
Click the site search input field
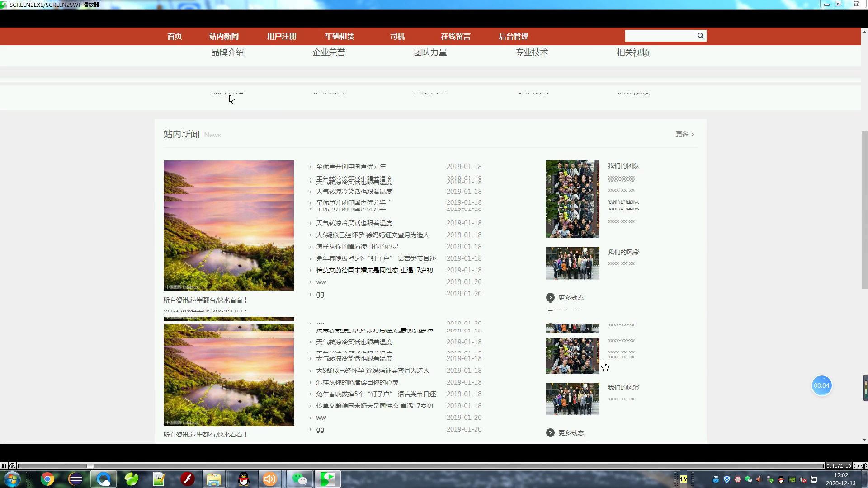coord(660,36)
